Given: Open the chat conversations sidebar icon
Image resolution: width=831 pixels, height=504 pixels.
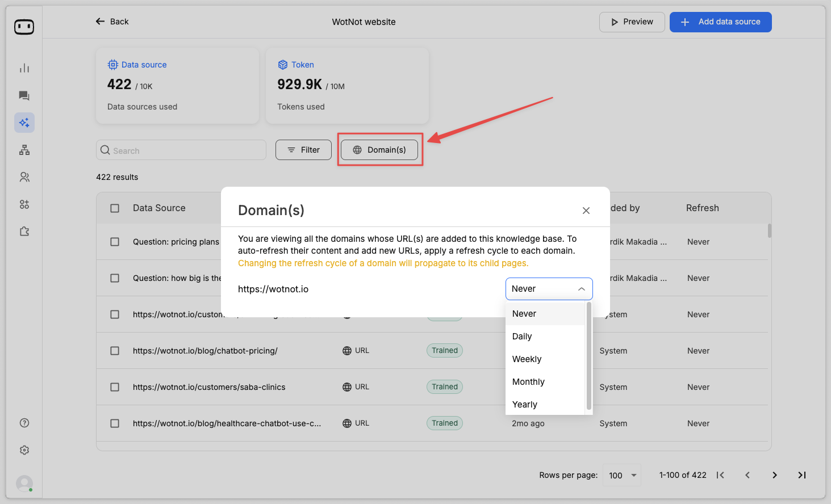Looking at the screenshot, I should [24, 96].
